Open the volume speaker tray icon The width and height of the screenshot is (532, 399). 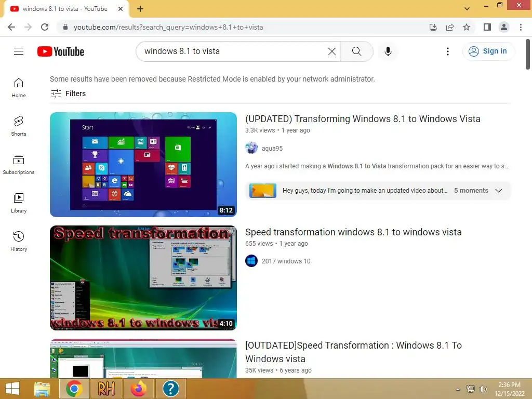pyautogui.click(x=483, y=389)
